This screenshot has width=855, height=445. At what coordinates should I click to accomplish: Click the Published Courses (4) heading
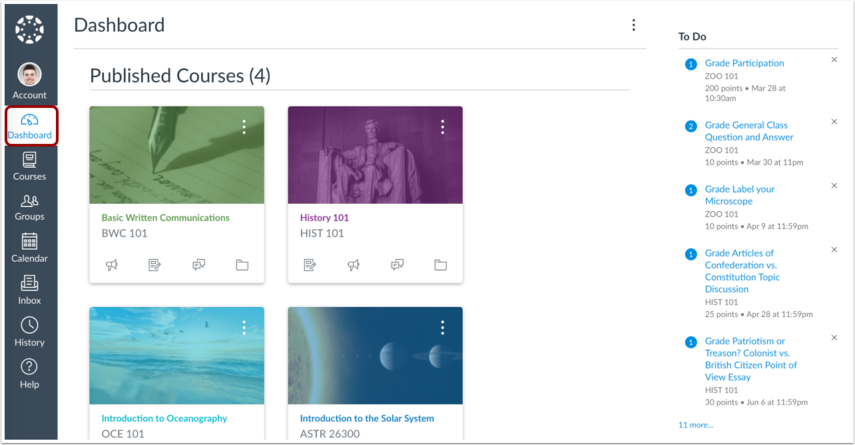[x=180, y=76]
